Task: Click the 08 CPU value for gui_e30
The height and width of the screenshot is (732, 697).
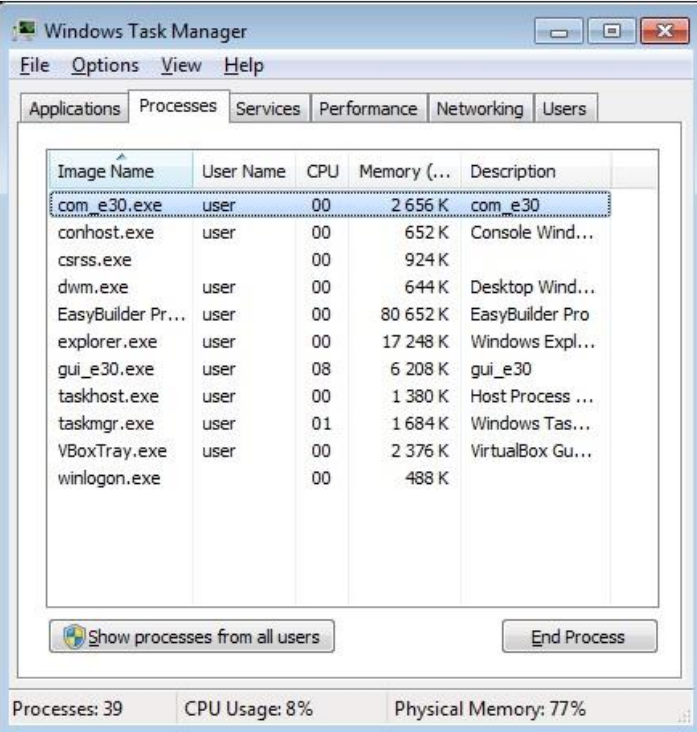Action: tap(321, 369)
